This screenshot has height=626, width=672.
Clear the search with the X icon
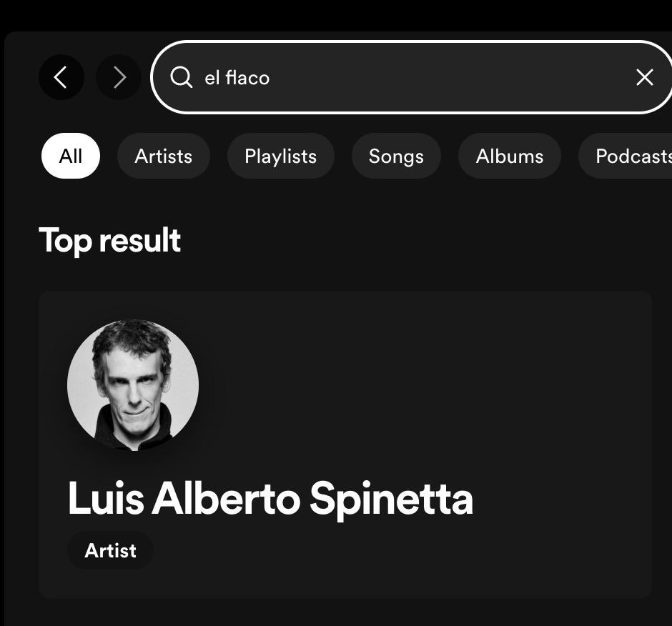pyautogui.click(x=644, y=78)
